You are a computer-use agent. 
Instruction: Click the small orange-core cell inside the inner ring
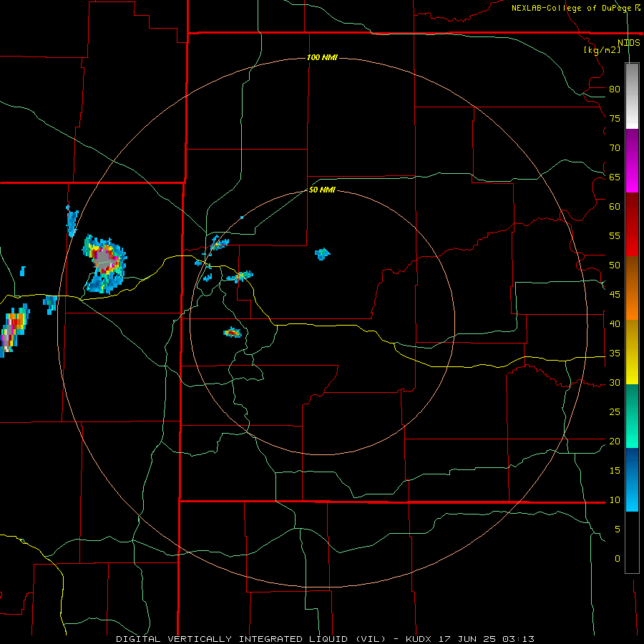tap(233, 332)
